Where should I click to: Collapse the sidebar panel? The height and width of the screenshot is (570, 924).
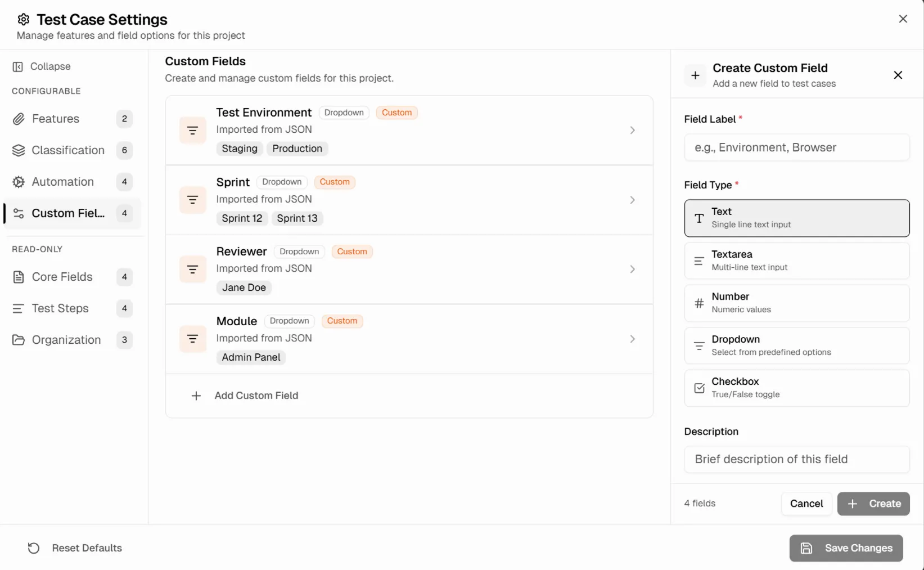coord(49,66)
